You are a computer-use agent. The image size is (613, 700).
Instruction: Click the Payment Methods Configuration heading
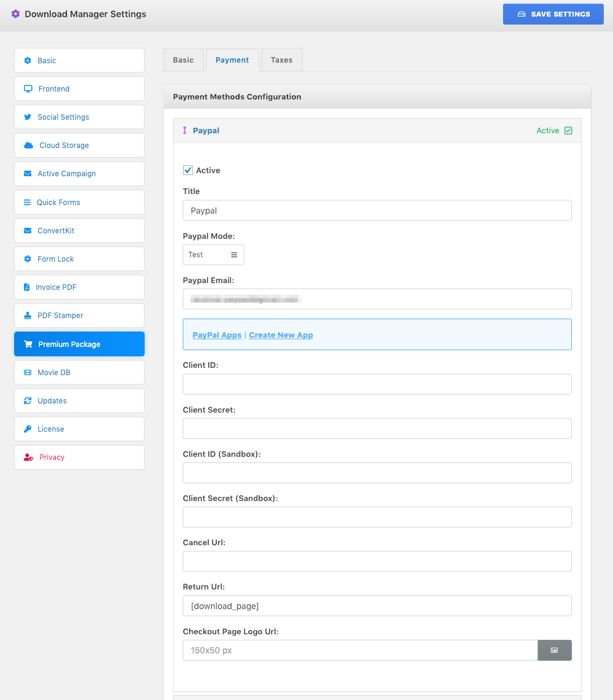[237, 97]
